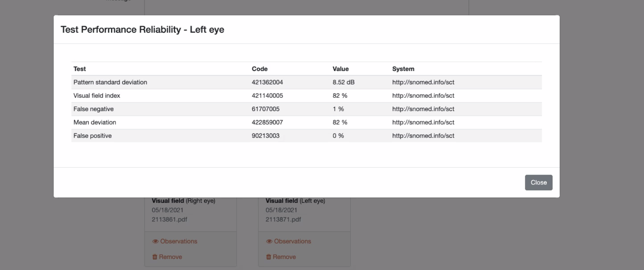Click code 422859007
Viewport: 644px width, 270px height.
tap(267, 122)
